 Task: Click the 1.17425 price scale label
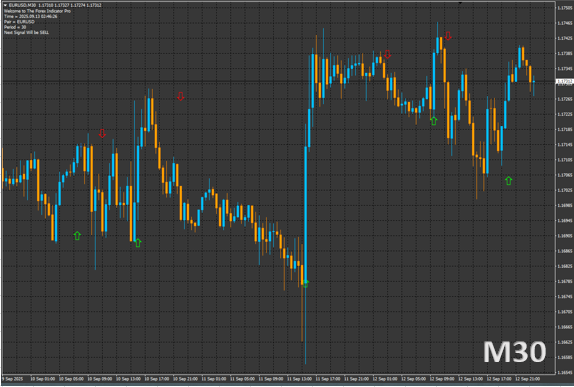coord(564,38)
